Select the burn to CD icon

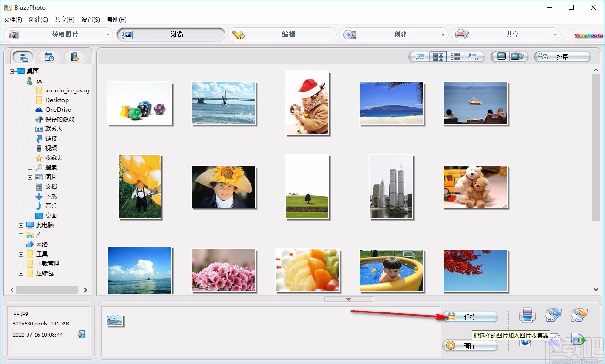[553, 315]
